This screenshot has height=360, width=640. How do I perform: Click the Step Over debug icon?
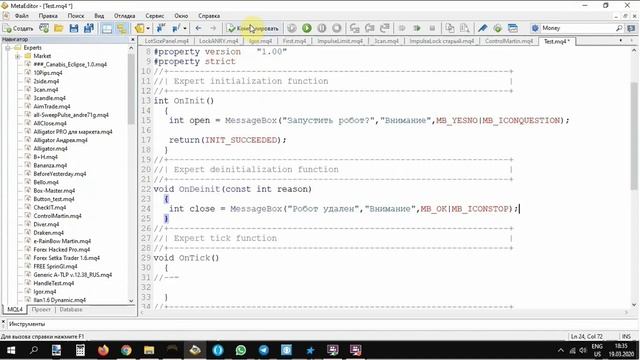point(369,28)
